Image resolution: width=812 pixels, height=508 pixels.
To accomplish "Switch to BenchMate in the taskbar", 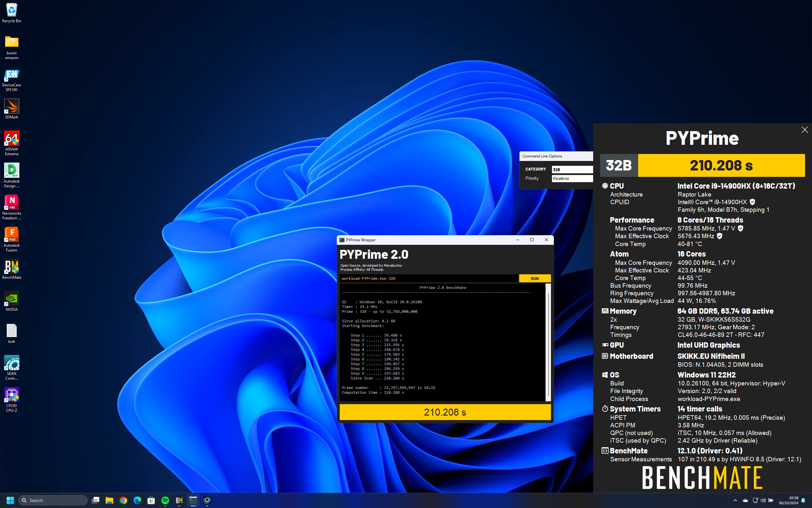I will pyautogui.click(x=179, y=500).
